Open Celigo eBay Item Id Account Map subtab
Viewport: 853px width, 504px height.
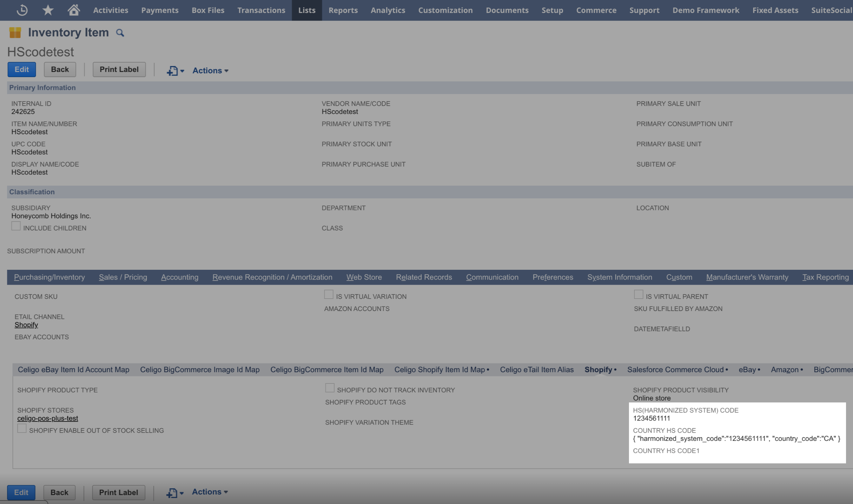(x=73, y=369)
